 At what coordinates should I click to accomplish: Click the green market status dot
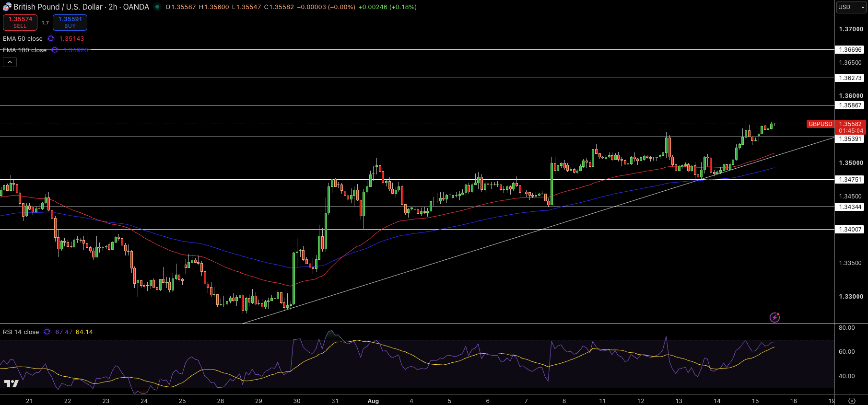tap(157, 7)
